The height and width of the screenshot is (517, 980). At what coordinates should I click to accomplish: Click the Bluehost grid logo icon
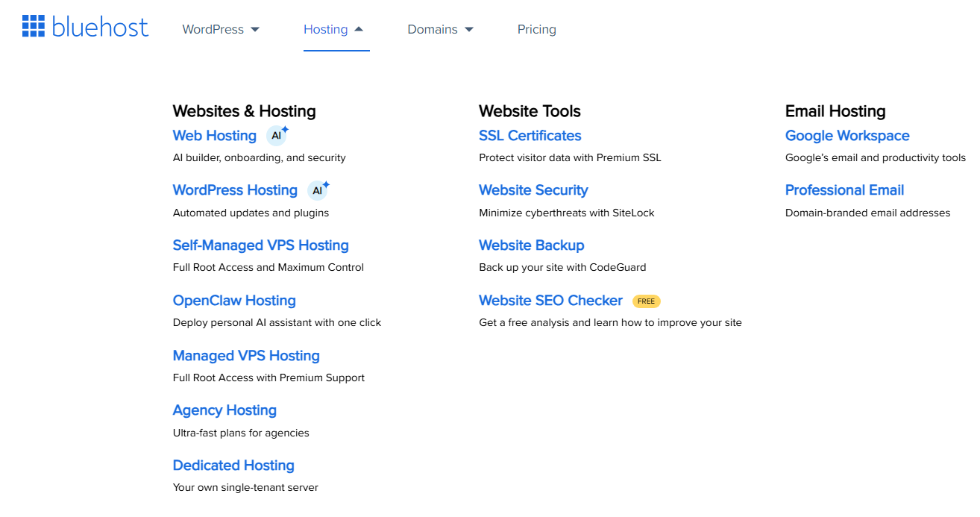(x=33, y=26)
